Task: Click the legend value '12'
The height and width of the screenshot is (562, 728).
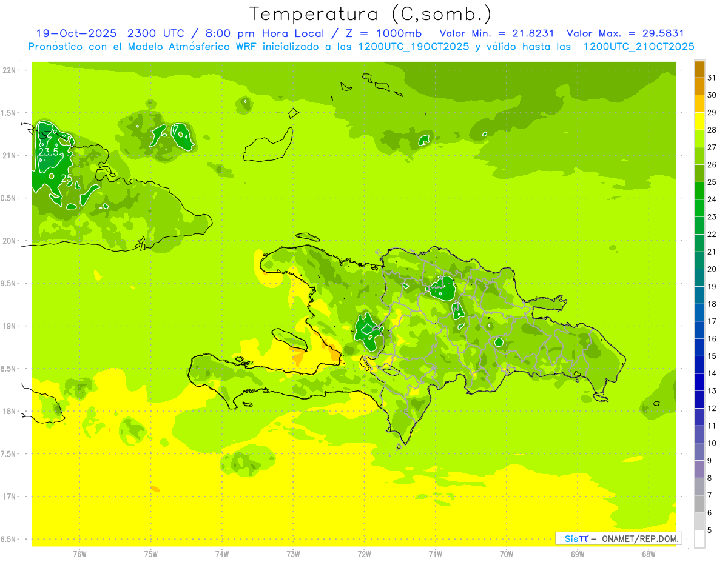Action: [712, 409]
